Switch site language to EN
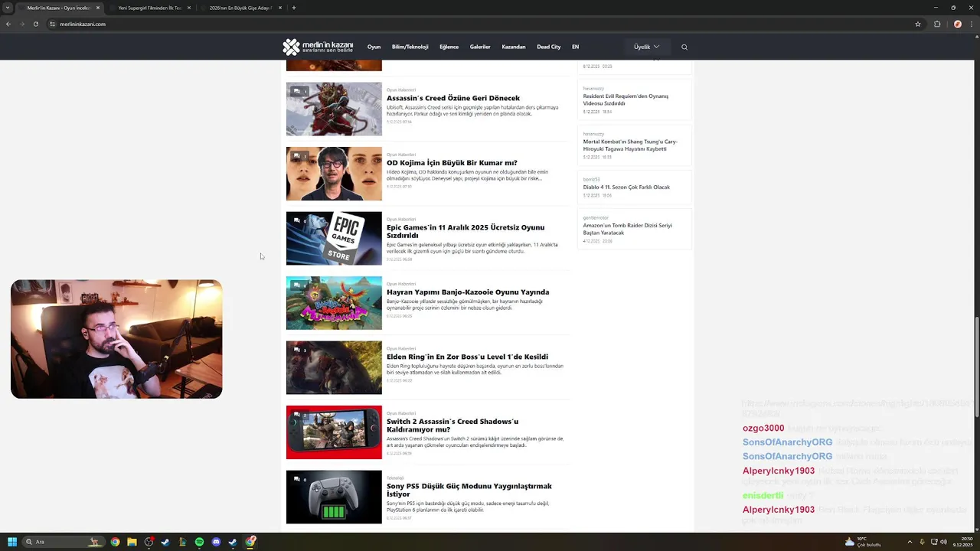The height and width of the screenshot is (551, 980). (x=576, y=47)
